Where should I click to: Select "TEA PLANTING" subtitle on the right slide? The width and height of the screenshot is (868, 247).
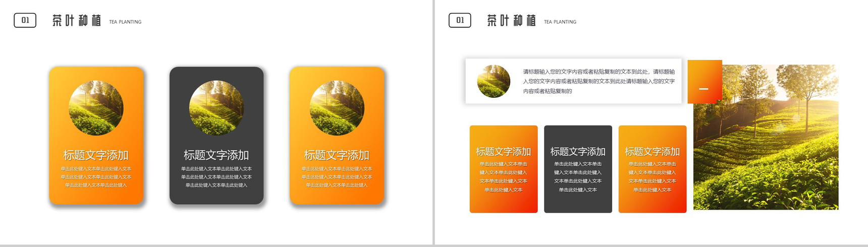coord(560,22)
